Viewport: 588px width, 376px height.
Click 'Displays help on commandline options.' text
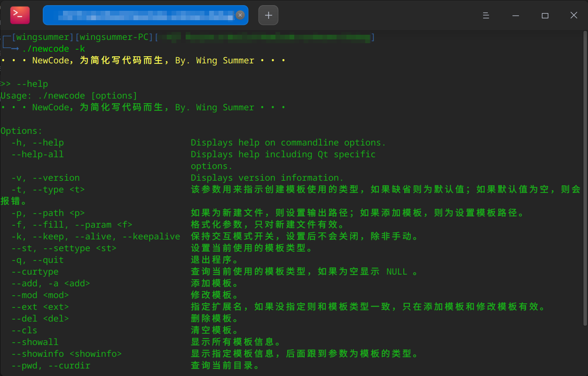(288, 143)
